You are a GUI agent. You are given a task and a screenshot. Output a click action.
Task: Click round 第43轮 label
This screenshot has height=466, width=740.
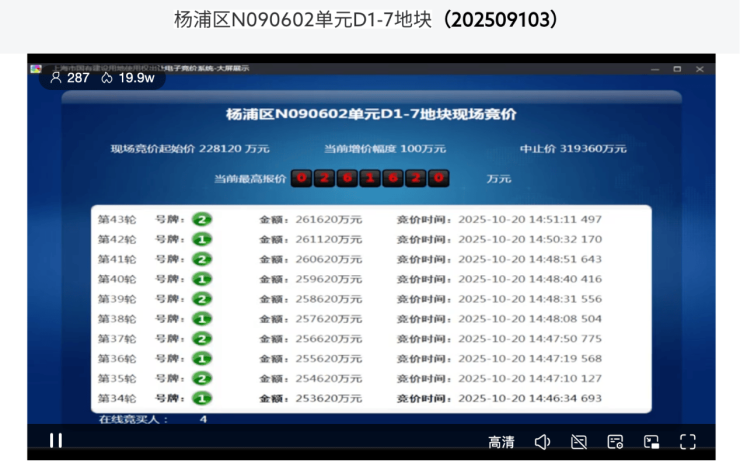[x=117, y=220]
